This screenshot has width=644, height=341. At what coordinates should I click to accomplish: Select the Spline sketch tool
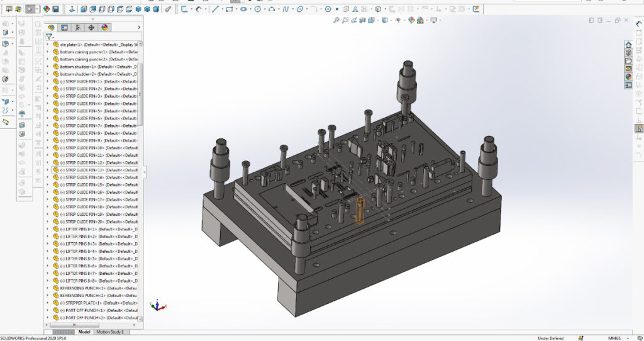[x=286, y=9]
